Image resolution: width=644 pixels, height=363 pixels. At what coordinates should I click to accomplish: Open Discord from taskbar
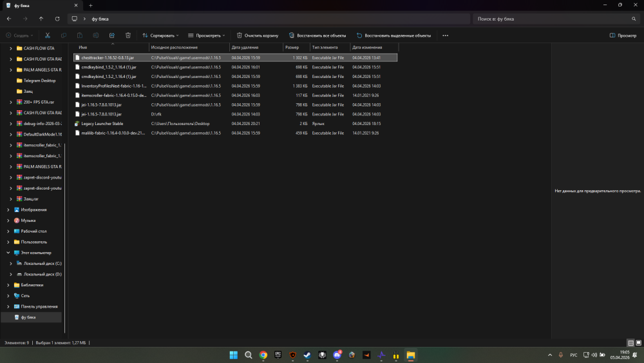pos(337,355)
